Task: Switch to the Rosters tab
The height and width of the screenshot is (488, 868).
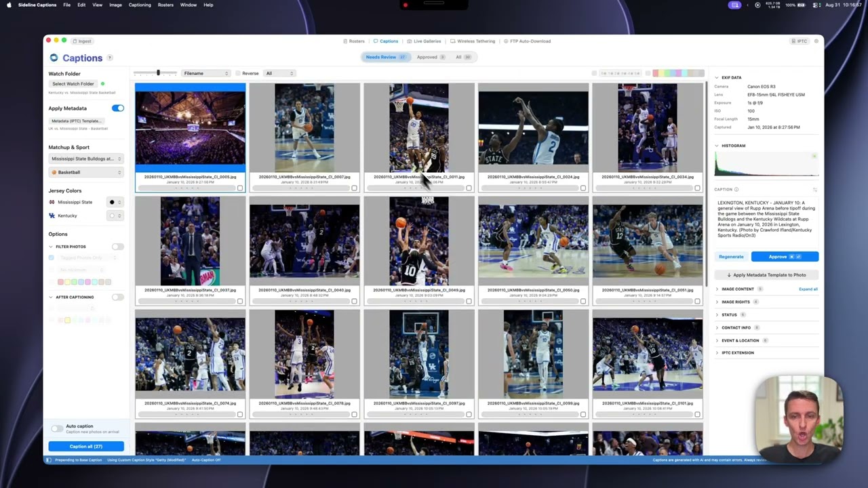Action: [x=353, y=41]
